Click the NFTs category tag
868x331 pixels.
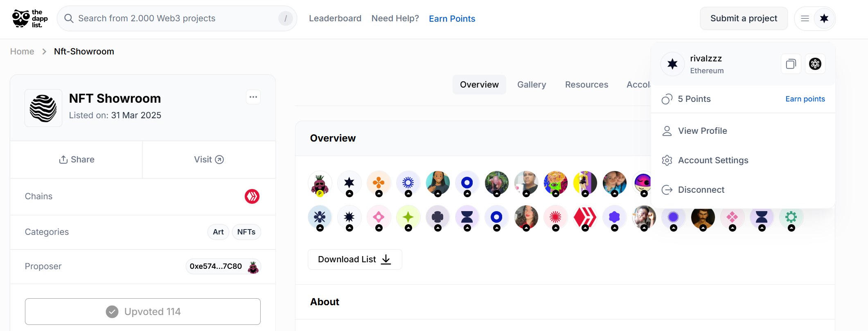[246, 232]
